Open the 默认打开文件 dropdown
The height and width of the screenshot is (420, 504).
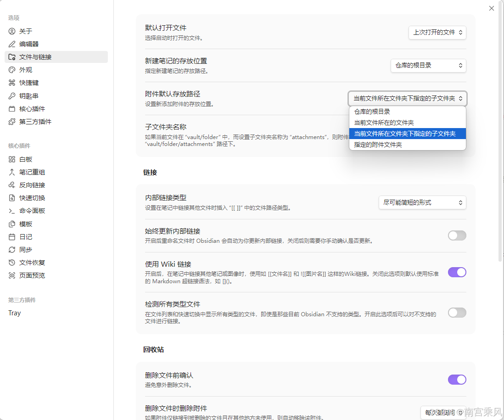tap(437, 33)
